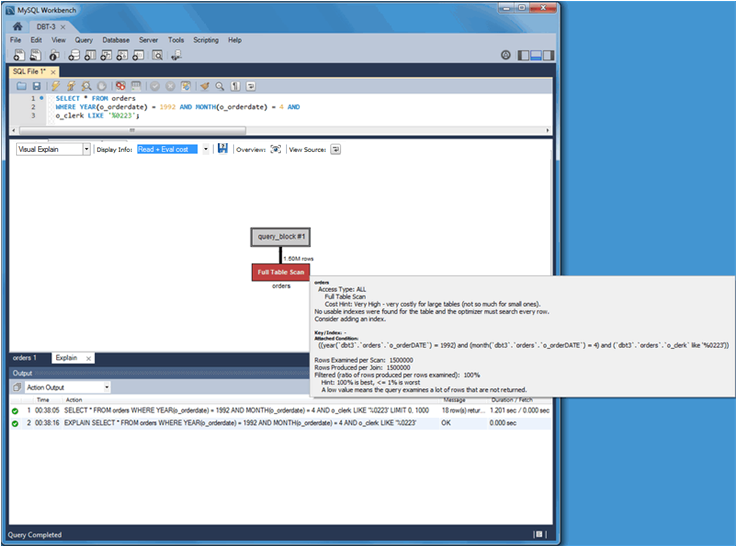Click the find magnifier icon in editor toolbar
This screenshot has width=737, height=547.
(219, 86)
